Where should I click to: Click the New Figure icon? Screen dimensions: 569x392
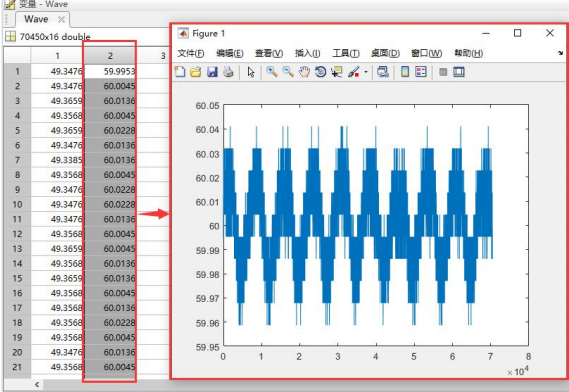coord(180,72)
